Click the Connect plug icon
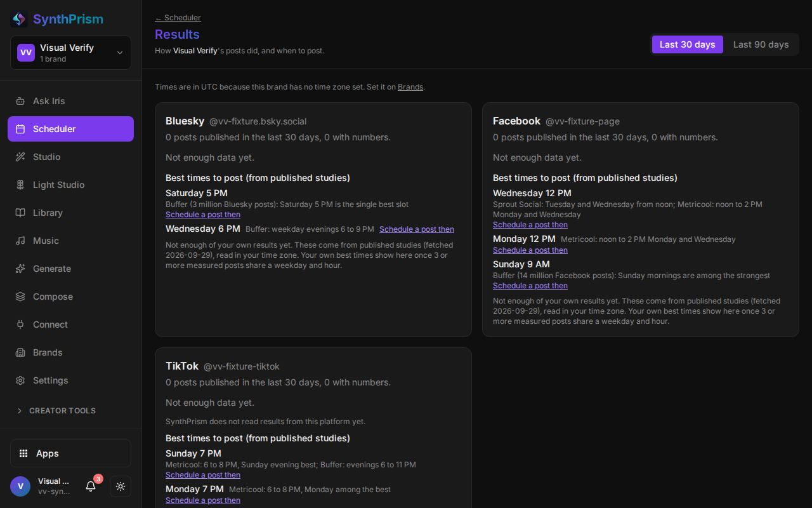The width and height of the screenshot is (812, 508). pyautogui.click(x=20, y=324)
